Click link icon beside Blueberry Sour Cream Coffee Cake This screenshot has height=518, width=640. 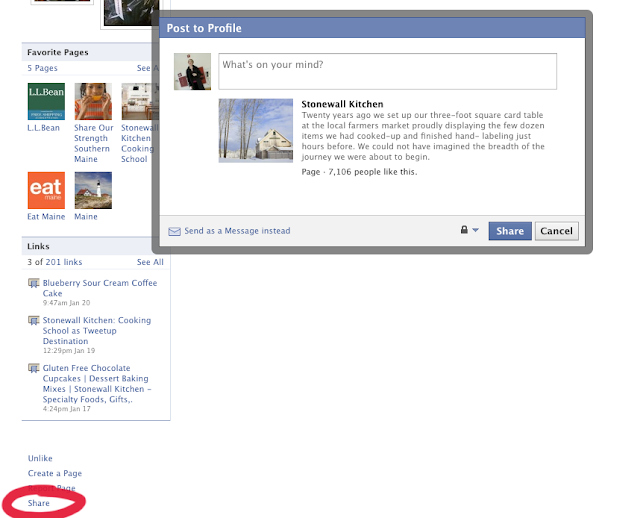pyautogui.click(x=33, y=283)
